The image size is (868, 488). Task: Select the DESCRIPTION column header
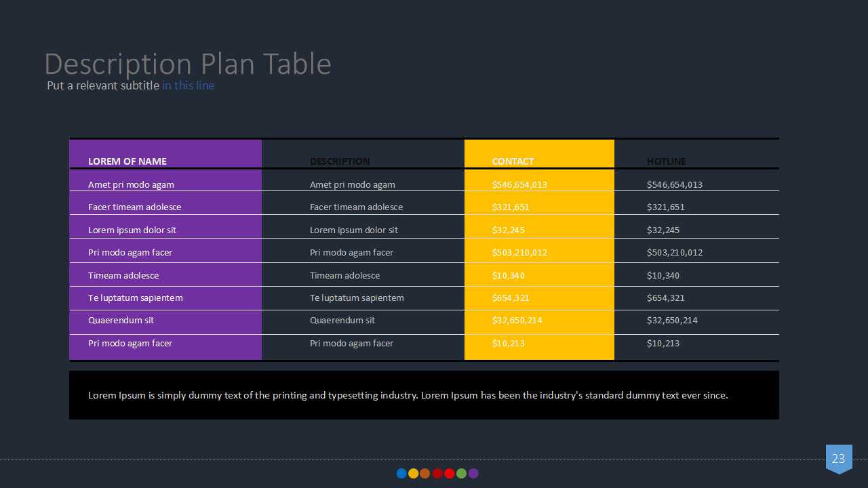(340, 161)
